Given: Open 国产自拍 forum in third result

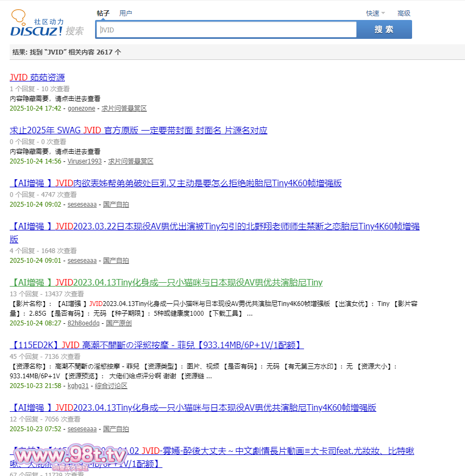Looking at the screenshot, I should coord(116,205).
